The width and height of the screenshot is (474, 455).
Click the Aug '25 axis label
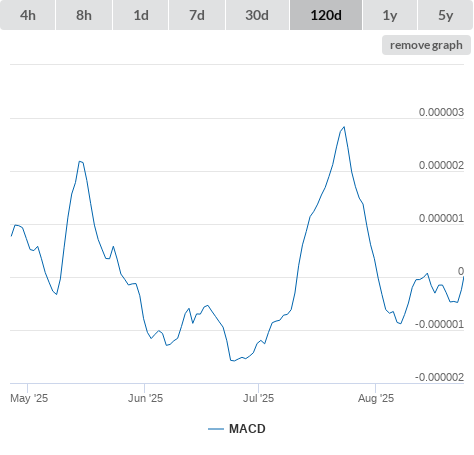click(x=376, y=398)
